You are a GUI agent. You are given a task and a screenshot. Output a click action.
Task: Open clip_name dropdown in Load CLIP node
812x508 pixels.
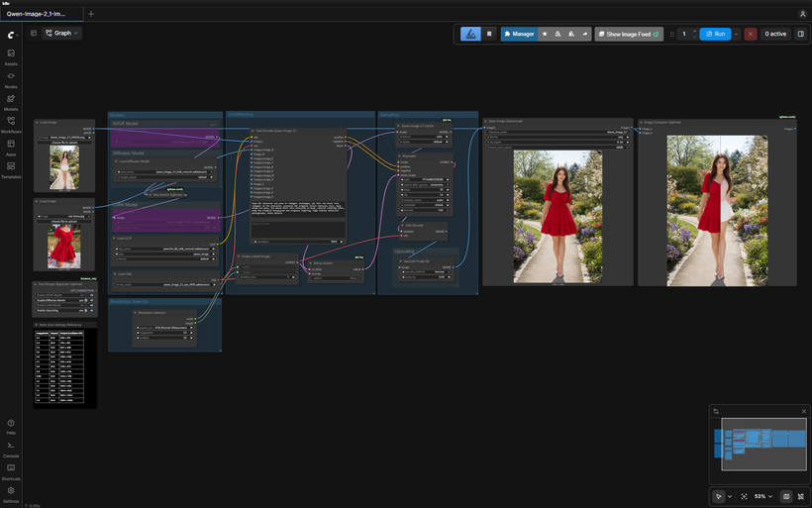coord(165,250)
